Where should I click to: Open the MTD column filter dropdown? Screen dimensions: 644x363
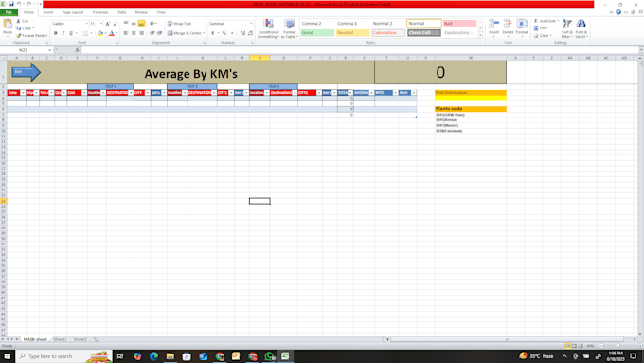coord(396,93)
